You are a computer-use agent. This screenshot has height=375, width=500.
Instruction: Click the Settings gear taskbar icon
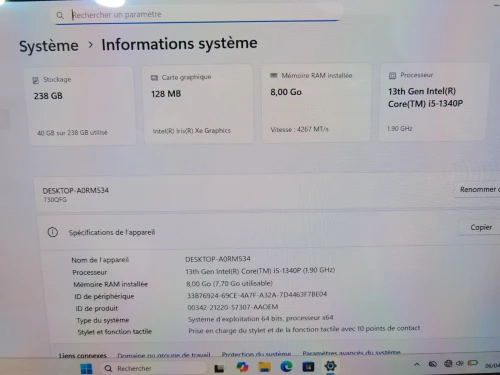click(330, 366)
